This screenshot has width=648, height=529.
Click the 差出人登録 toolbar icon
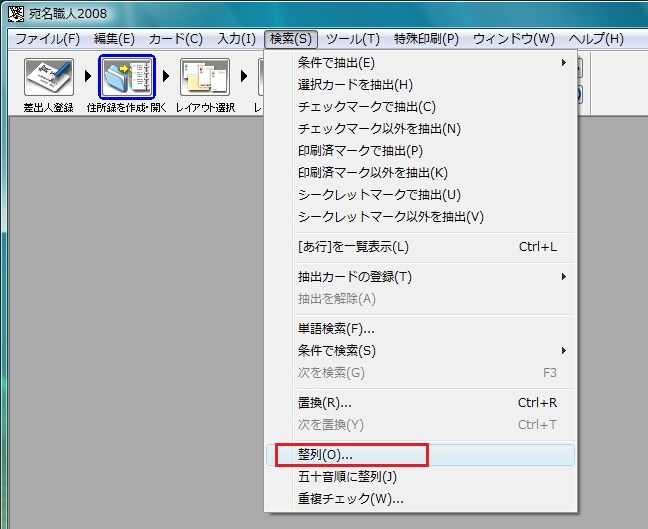[x=49, y=77]
